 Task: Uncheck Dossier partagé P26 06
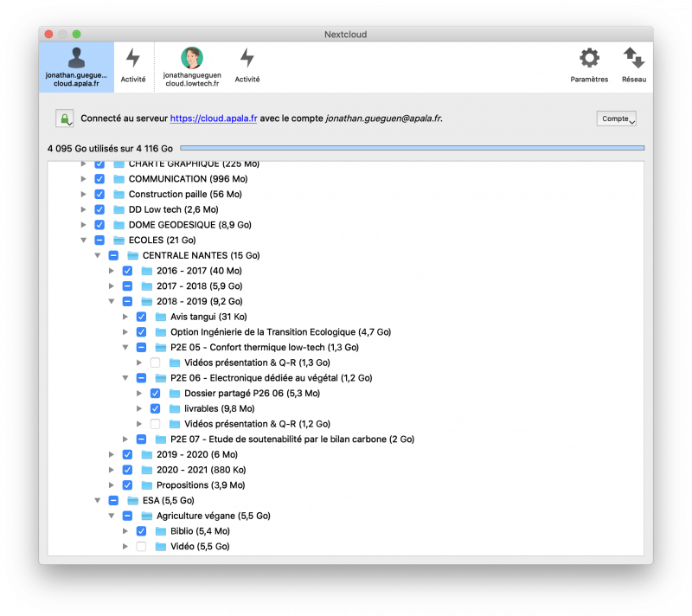155,393
